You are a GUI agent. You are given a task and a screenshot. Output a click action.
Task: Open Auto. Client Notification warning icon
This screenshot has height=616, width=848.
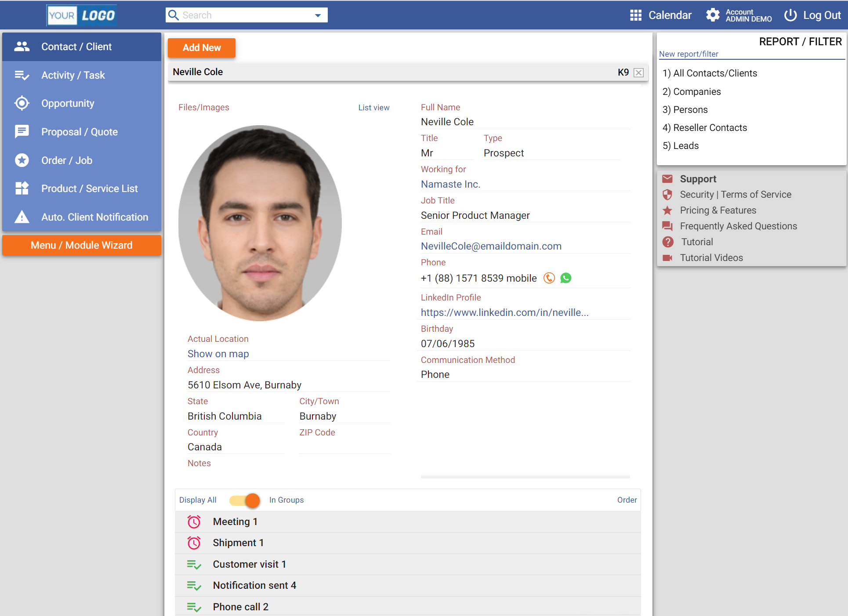point(22,217)
